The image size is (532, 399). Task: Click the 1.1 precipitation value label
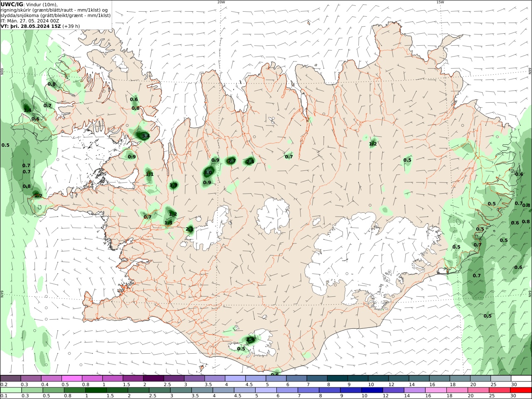pyautogui.click(x=150, y=174)
